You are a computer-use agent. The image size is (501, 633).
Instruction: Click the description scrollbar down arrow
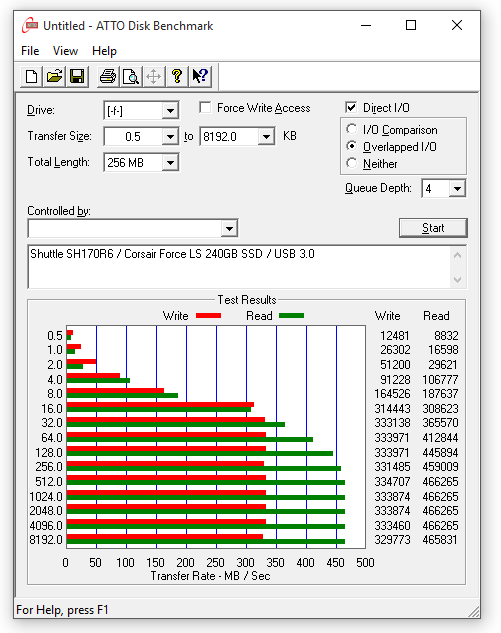pyautogui.click(x=457, y=279)
